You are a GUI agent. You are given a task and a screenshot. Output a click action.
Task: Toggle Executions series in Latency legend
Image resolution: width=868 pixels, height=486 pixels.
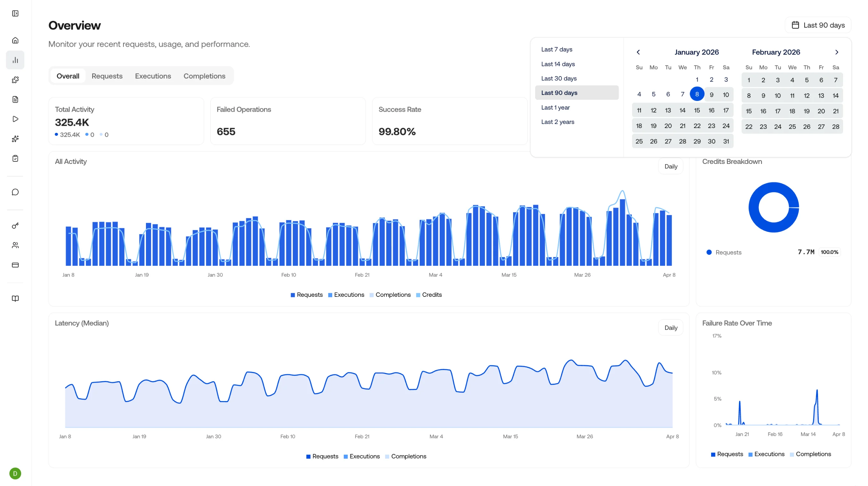[362, 456]
